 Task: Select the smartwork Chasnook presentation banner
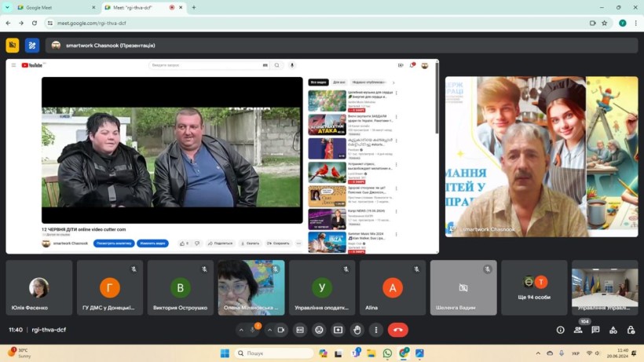[342, 45]
